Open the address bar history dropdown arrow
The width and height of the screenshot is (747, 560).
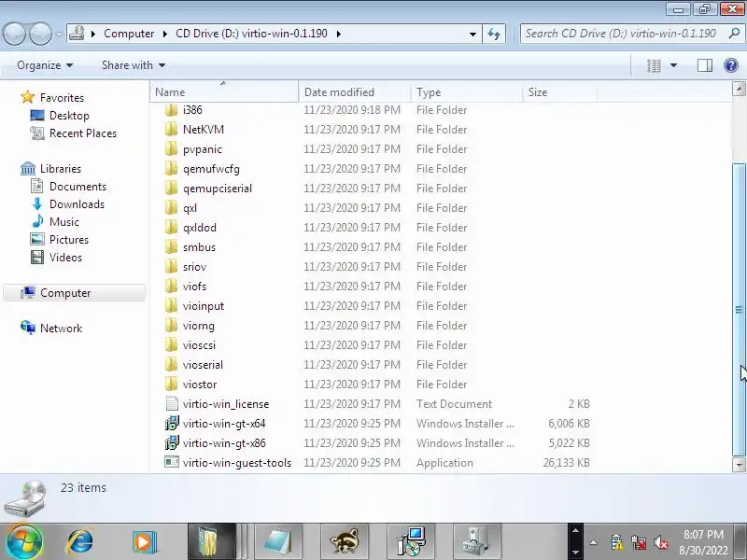click(x=472, y=35)
